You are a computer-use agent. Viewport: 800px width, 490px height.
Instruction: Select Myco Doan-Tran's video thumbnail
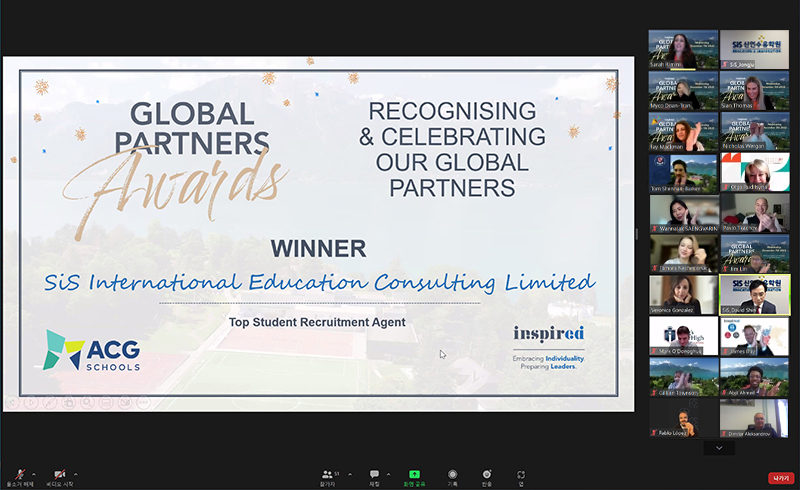(683, 90)
